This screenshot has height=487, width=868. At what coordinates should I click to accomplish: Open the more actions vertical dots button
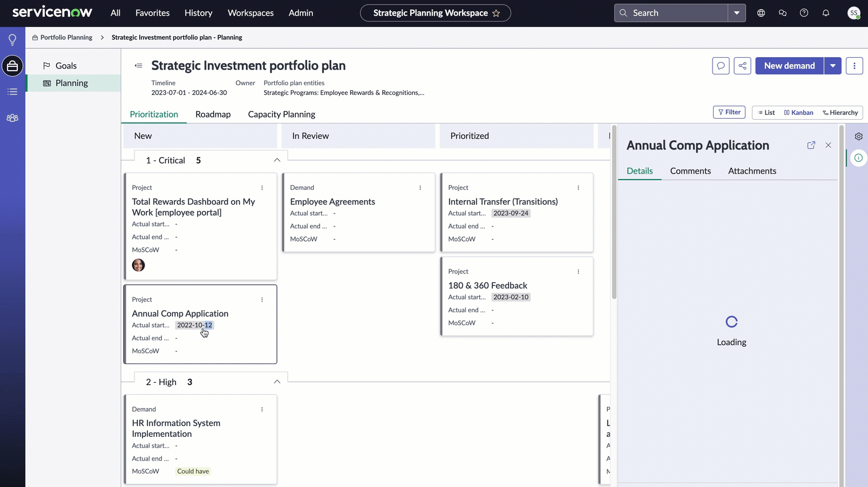pos(854,66)
